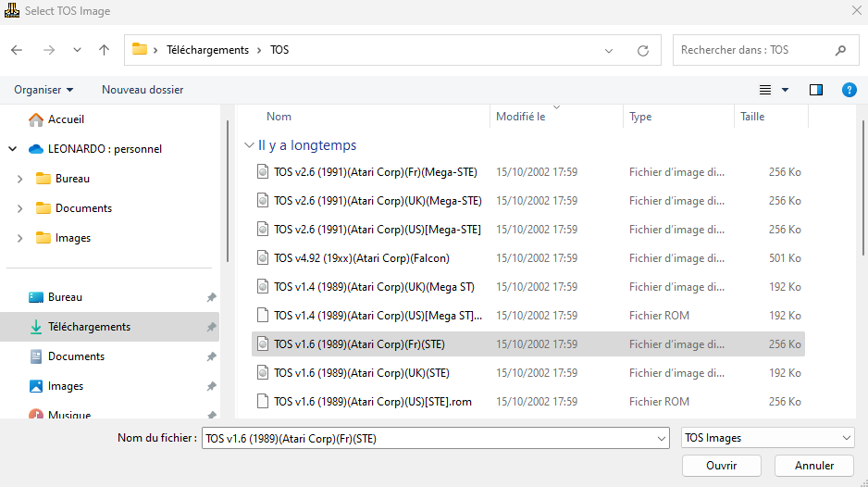Click the file list vertical scrollbar
The height and width of the screenshot is (487, 868).
[x=863, y=188]
